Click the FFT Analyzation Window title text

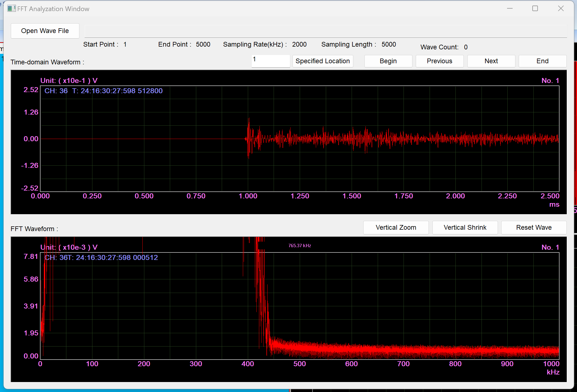click(53, 9)
